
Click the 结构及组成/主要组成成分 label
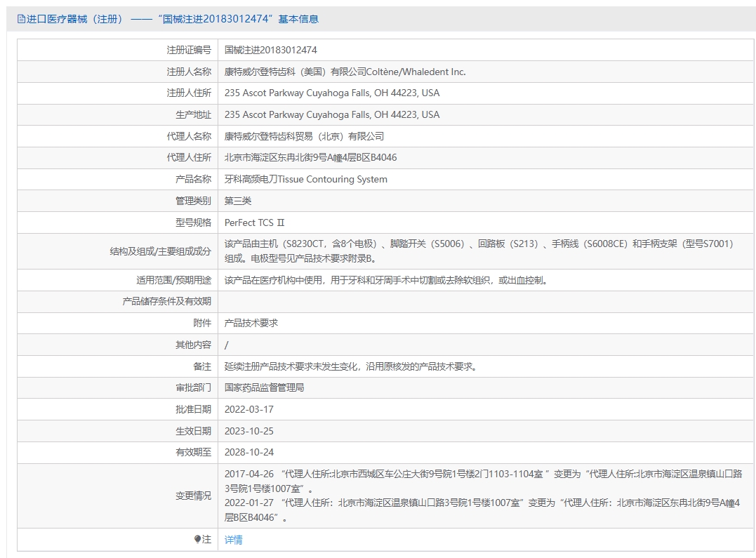tap(161, 251)
